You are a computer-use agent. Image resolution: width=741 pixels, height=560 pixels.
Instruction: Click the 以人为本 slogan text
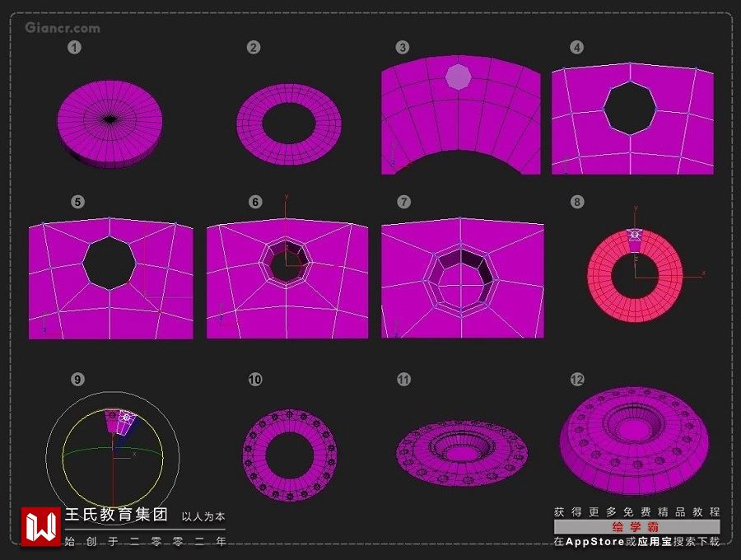point(203,516)
